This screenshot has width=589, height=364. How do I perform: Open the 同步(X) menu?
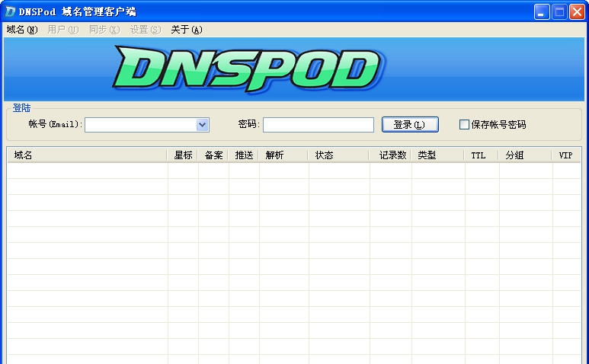point(104,30)
